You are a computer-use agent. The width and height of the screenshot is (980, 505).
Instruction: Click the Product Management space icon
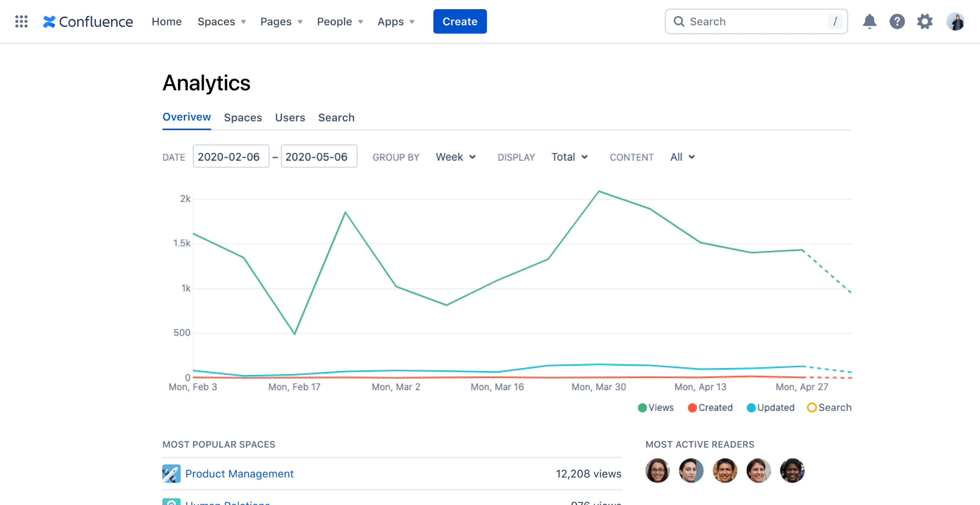tap(171, 473)
